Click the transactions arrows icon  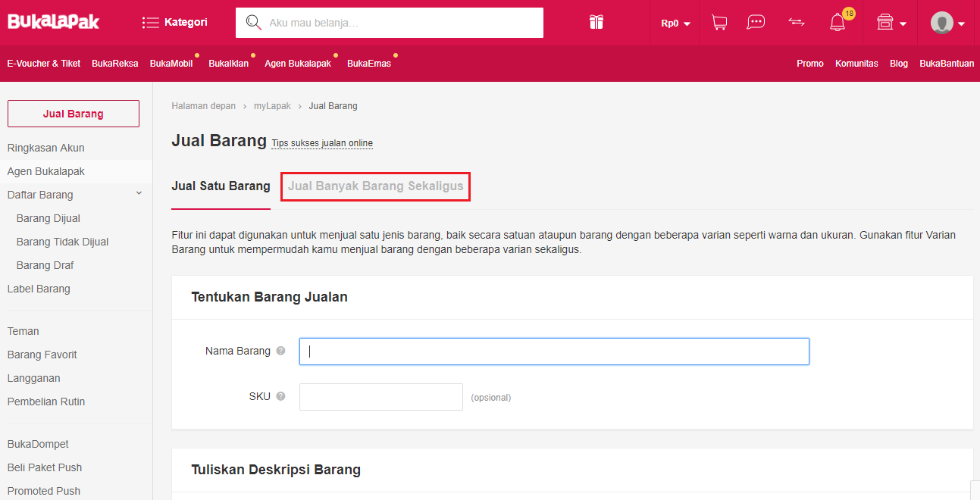click(797, 23)
